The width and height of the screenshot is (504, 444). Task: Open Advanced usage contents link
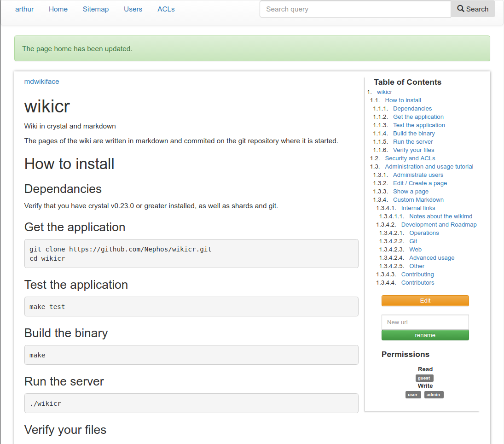pyautogui.click(x=432, y=258)
